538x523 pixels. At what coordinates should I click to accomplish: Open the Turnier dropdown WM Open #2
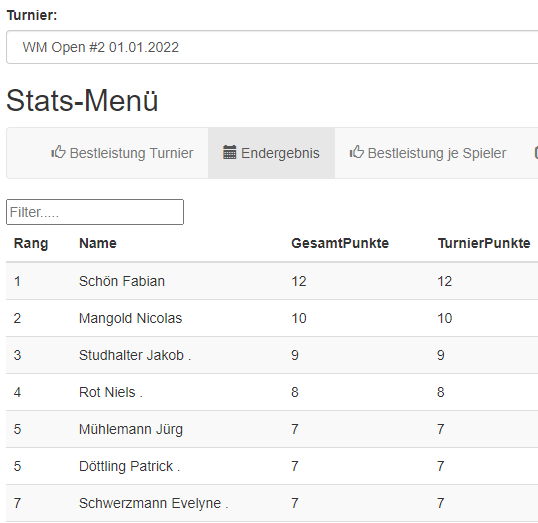272,47
